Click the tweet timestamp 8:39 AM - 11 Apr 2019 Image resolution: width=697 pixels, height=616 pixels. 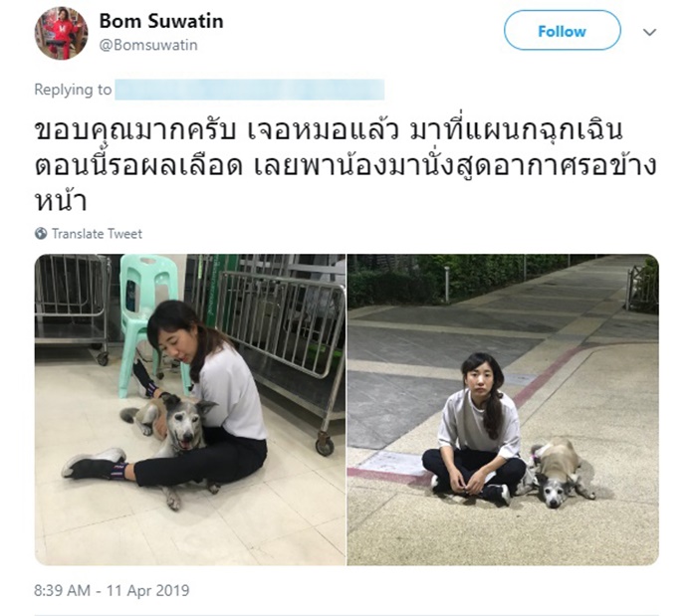pyautogui.click(x=112, y=591)
